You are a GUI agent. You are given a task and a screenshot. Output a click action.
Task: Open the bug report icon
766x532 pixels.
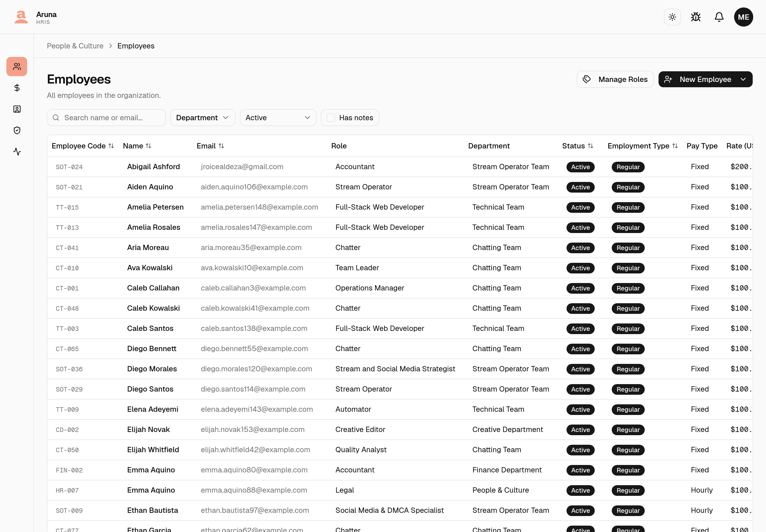[x=696, y=17]
